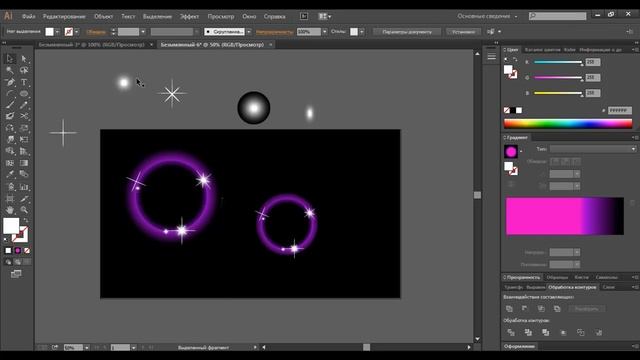
Task: Select the Column Graph tool
Action: click(24, 187)
